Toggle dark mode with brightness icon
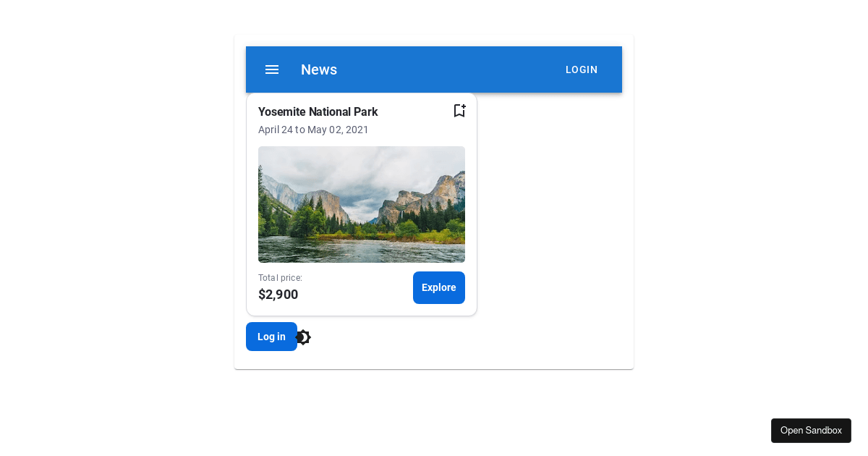Image resolution: width=868 pixels, height=456 pixels. coord(304,337)
